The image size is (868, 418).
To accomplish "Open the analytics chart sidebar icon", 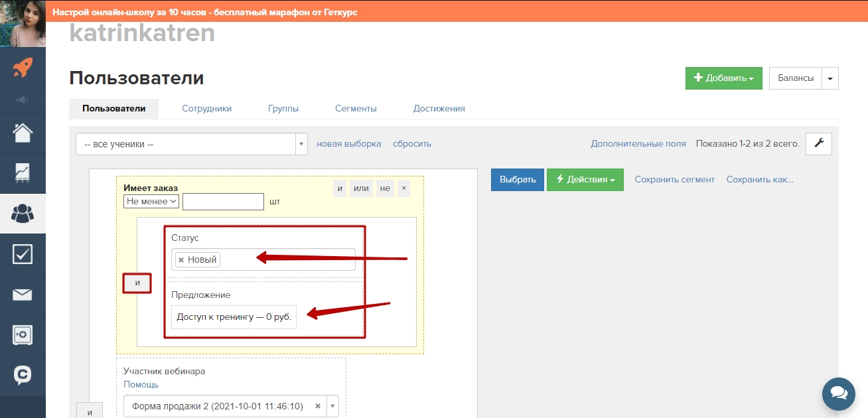I will [23, 173].
